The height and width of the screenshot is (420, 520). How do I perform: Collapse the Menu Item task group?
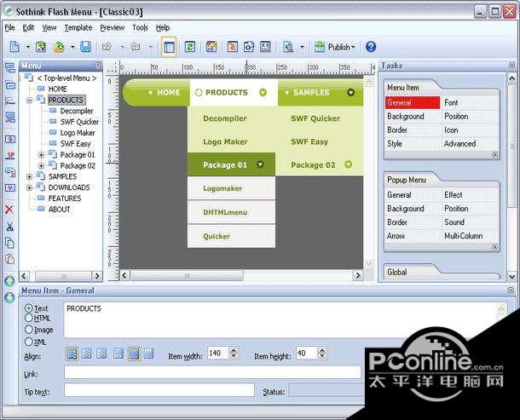tap(494, 155)
